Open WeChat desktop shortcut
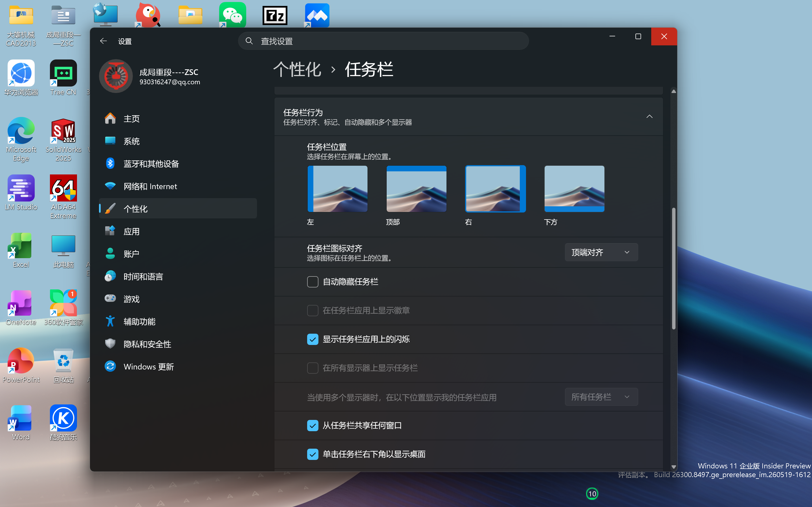The height and width of the screenshot is (507, 812). tap(232, 15)
